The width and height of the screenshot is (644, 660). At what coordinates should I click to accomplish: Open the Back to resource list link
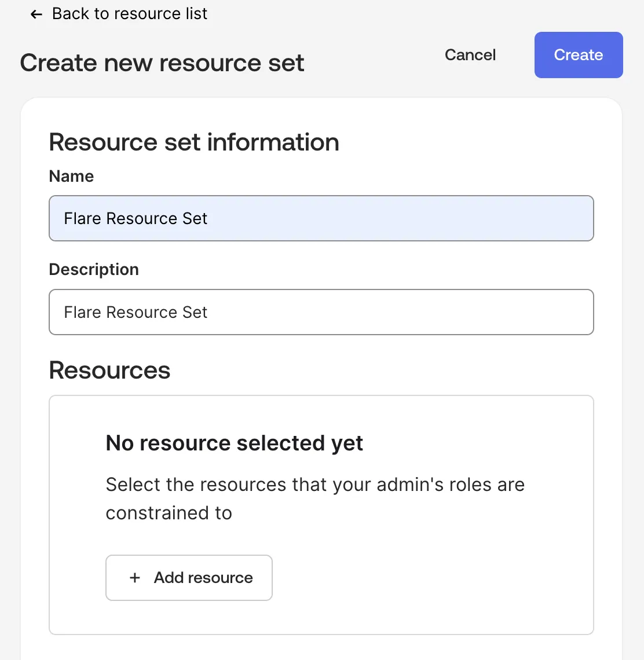pos(119,14)
